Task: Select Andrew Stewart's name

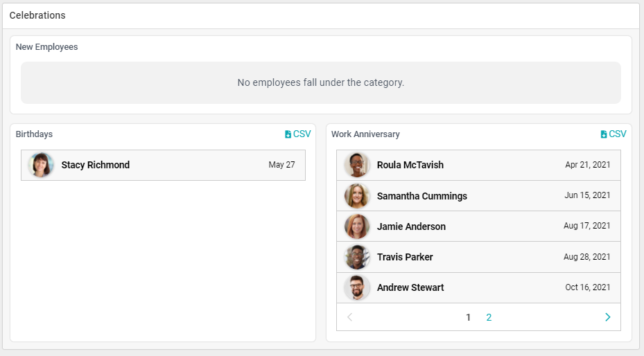Action: tap(410, 287)
